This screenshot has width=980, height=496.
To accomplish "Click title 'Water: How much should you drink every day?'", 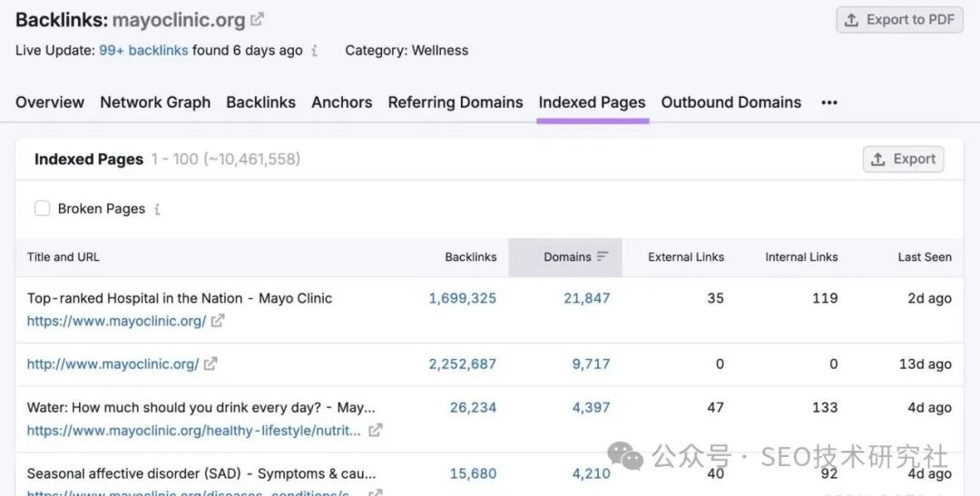I will (201, 408).
